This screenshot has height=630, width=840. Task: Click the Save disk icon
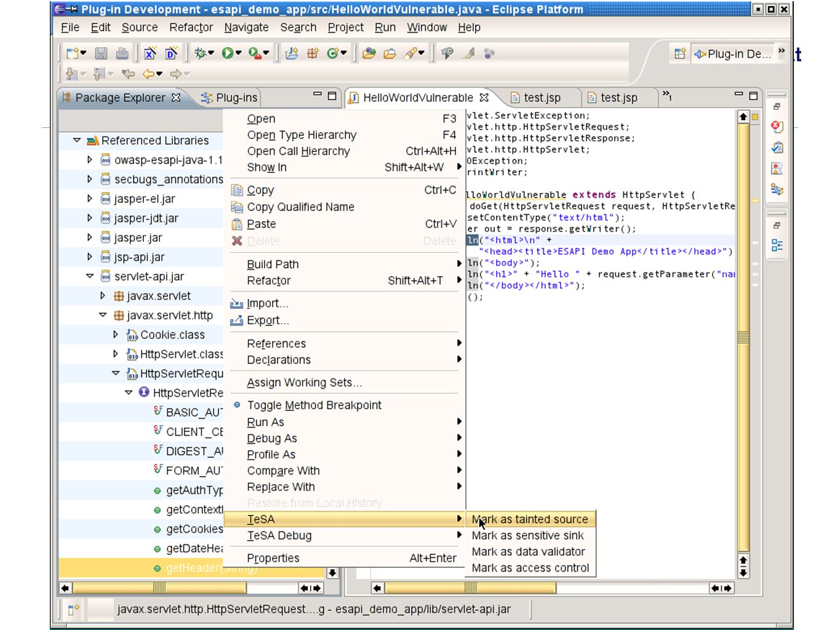(x=102, y=54)
